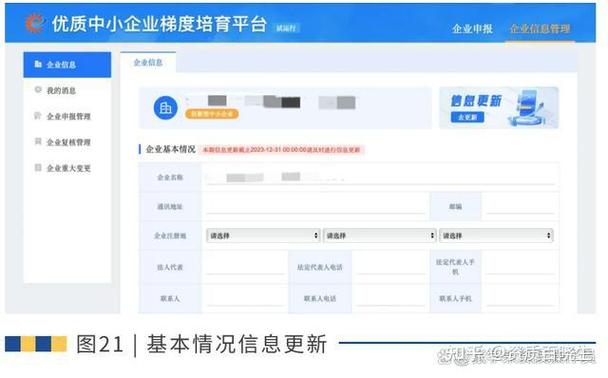Open 企业重大变更 in the sidebar

69,168
